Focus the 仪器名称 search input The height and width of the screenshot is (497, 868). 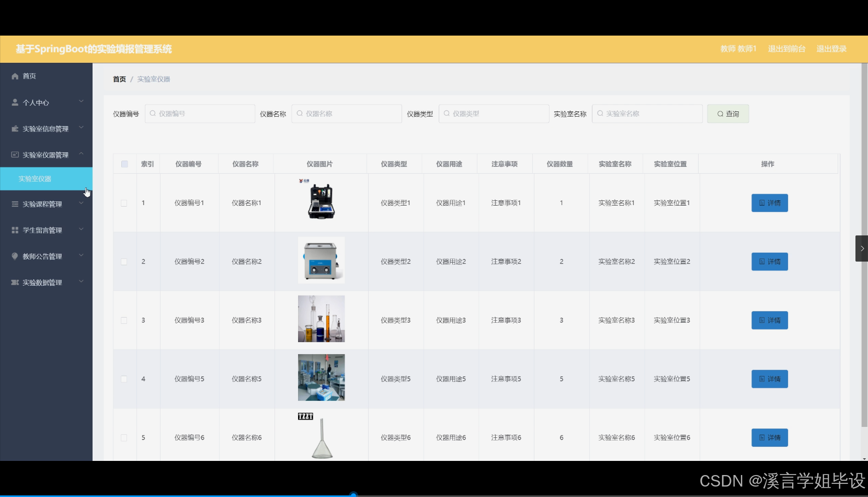point(347,114)
